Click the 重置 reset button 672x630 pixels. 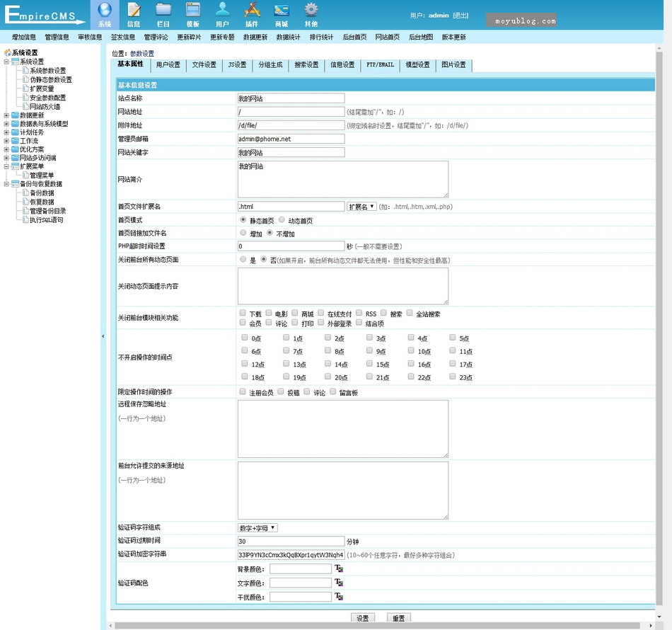398,617
